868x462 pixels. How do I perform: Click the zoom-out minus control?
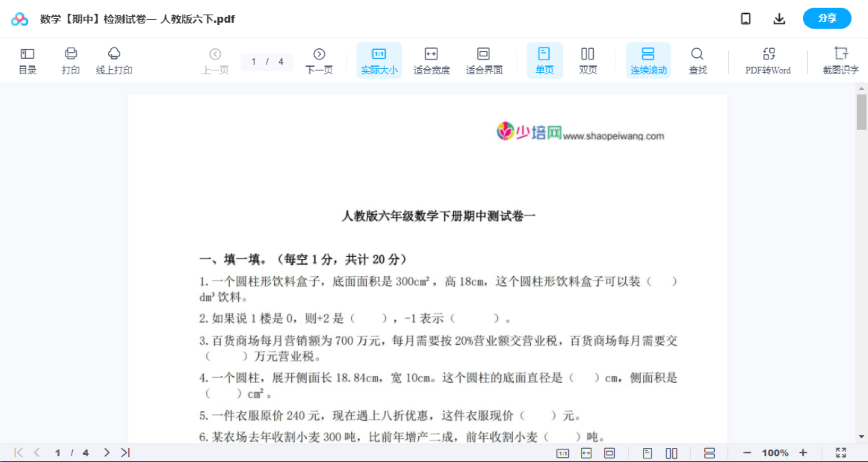click(x=747, y=452)
